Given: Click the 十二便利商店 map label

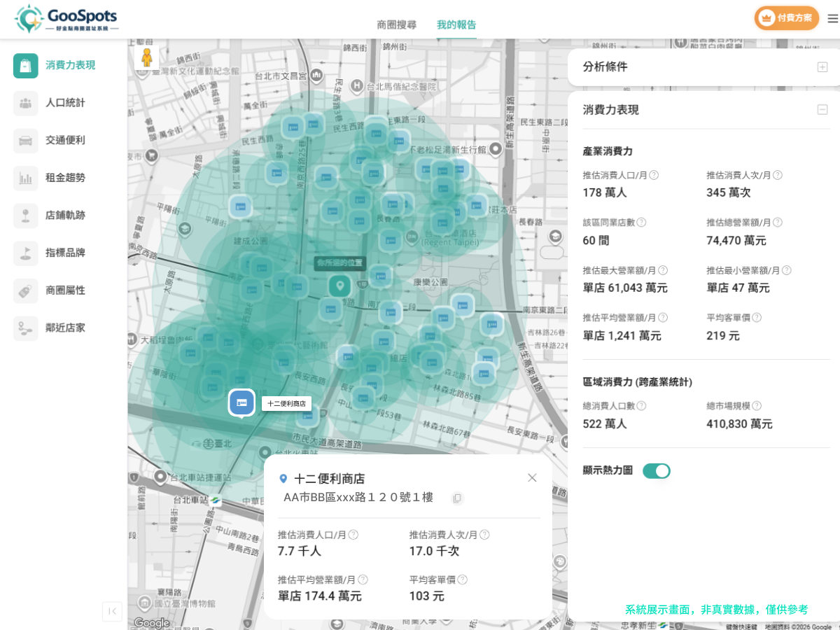Looking at the screenshot, I should (x=287, y=404).
